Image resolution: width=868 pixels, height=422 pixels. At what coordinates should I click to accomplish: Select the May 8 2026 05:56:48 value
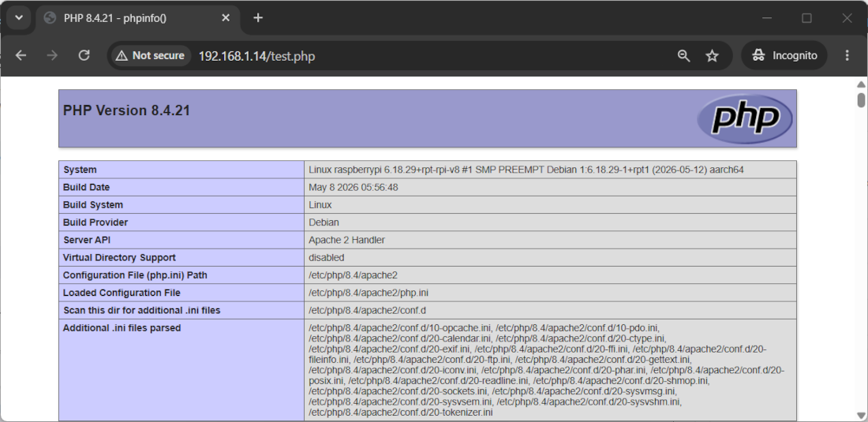354,188
